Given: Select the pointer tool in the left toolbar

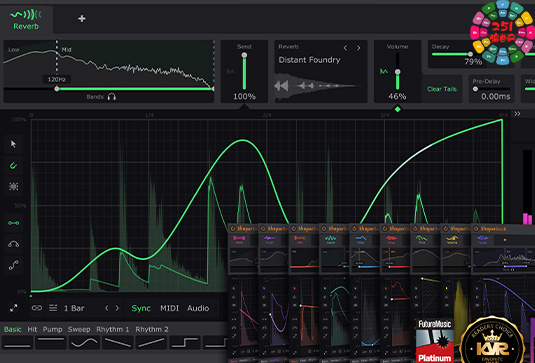Looking at the screenshot, I should (13, 144).
